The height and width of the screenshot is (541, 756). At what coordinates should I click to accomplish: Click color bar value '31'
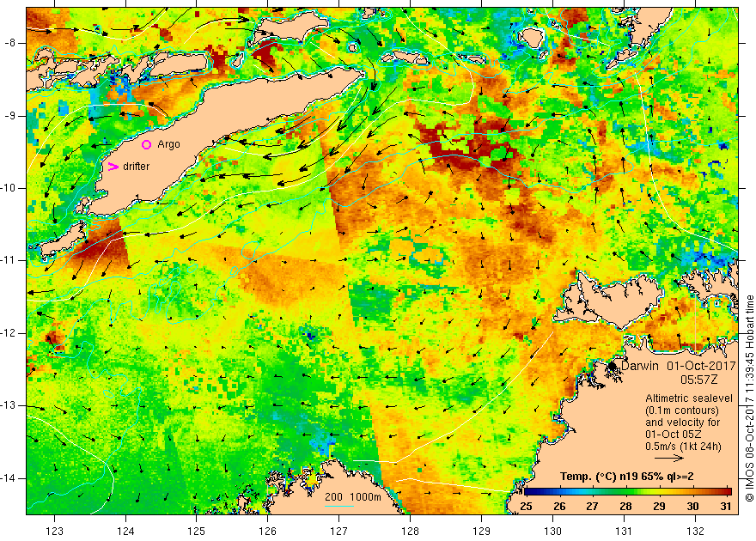[x=726, y=507]
